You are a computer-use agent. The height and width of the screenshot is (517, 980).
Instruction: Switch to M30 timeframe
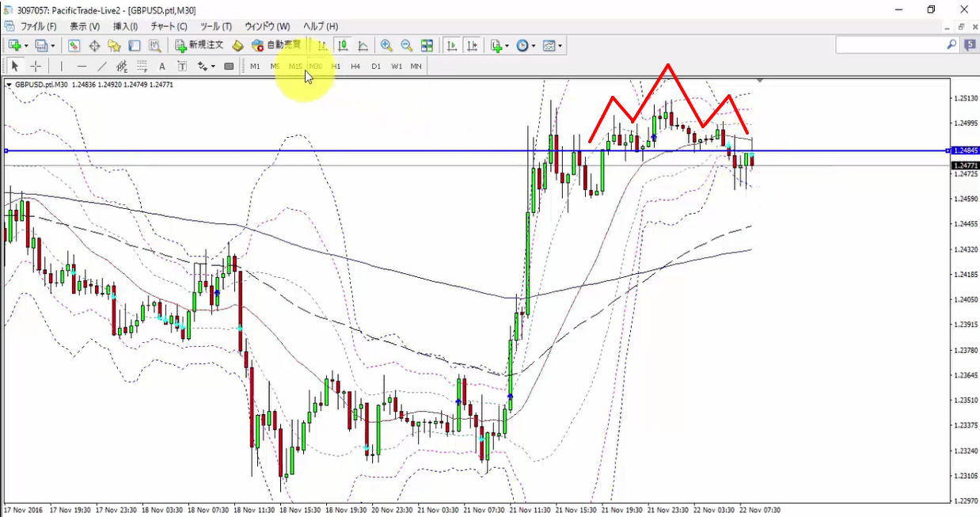[316, 67]
